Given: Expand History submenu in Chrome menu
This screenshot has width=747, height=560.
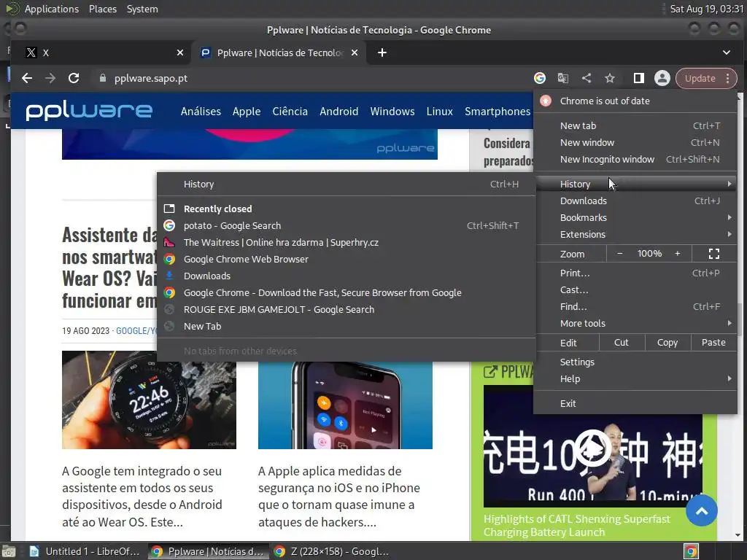Looking at the screenshot, I should [635, 184].
